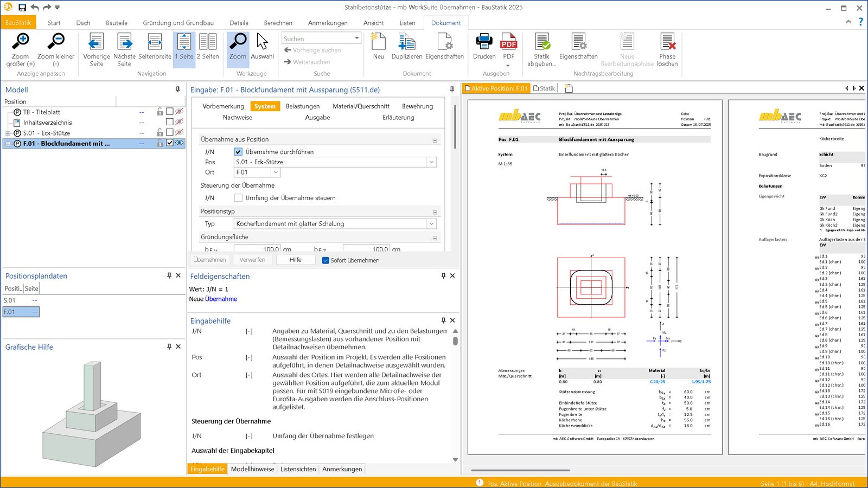Export via the PDF icon
Screen dimensions: 868x488
point(508,41)
